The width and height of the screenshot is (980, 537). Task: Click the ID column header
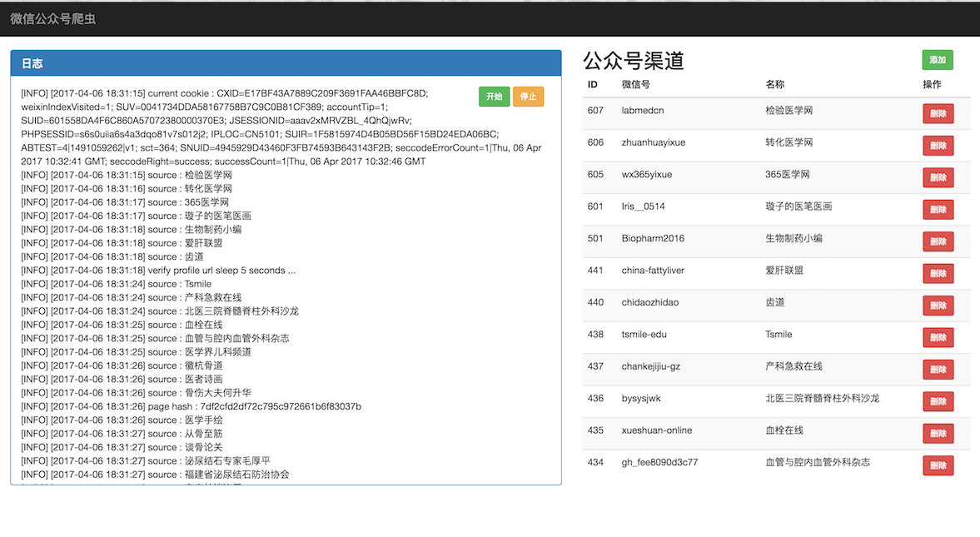593,84
